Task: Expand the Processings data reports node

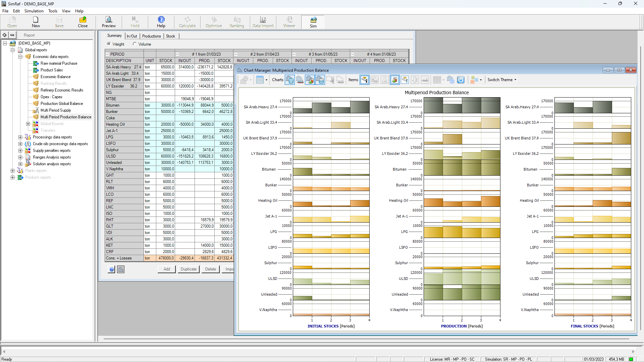Action: (20, 137)
